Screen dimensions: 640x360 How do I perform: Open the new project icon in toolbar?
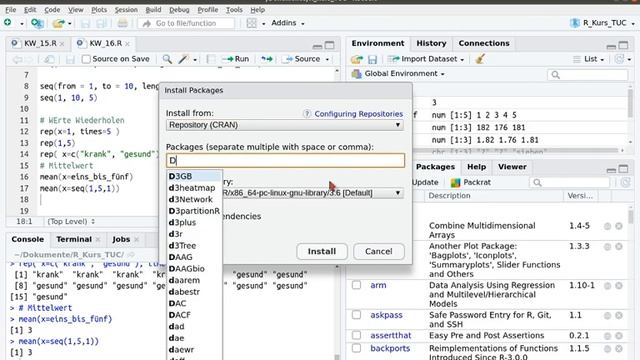(37, 23)
